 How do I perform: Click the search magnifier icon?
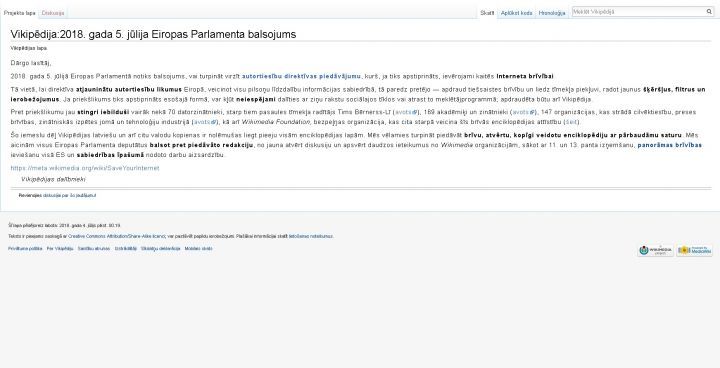709,12
